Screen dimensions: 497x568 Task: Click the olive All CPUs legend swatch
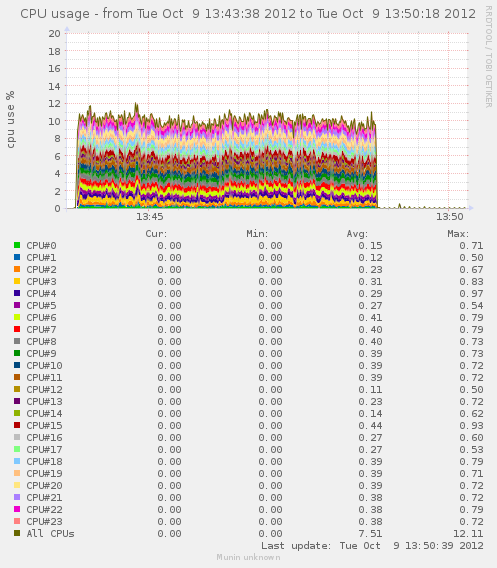click(17, 533)
